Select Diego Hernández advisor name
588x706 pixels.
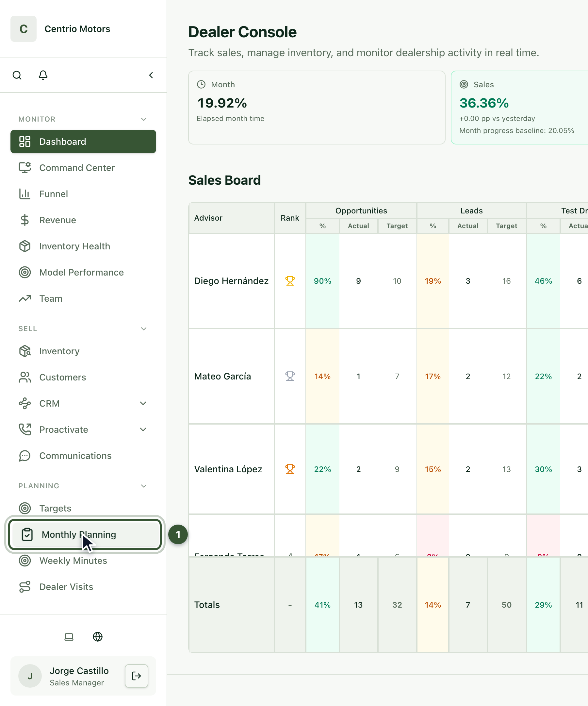coord(231,281)
